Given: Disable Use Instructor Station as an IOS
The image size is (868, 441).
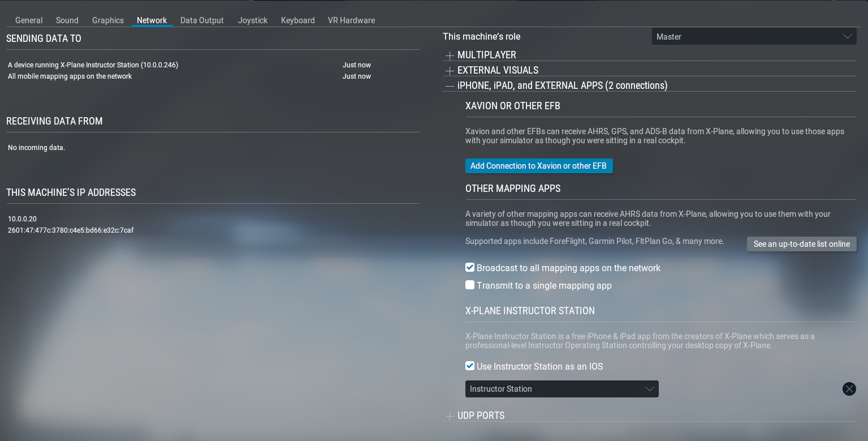Looking at the screenshot, I should [470, 366].
